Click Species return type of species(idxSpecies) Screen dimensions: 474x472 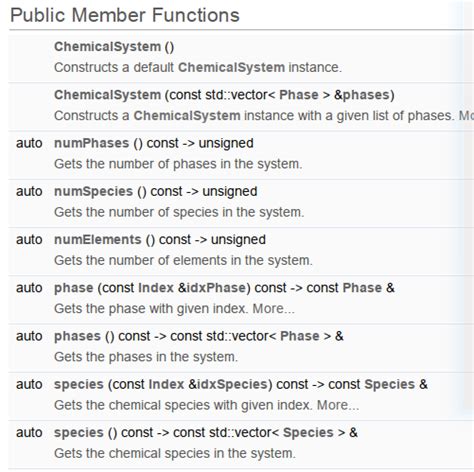coord(389,385)
